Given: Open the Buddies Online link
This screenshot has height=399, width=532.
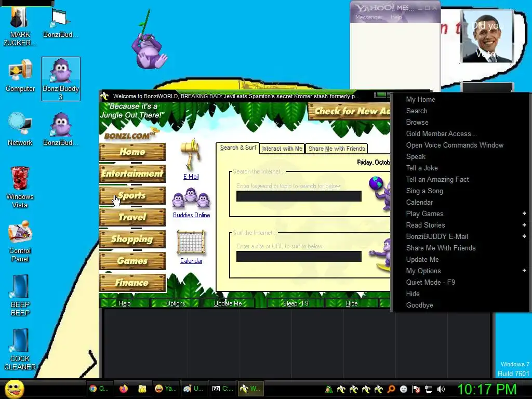Looking at the screenshot, I should 191,215.
